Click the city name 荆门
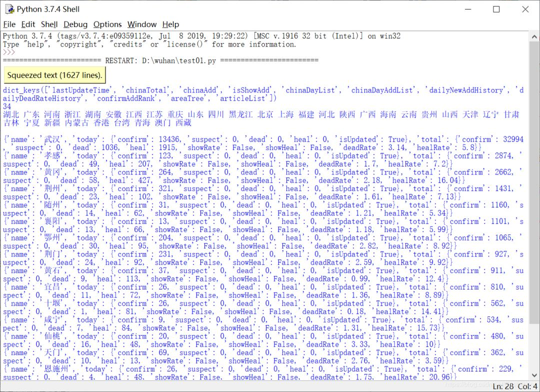 tap(52, 254)
